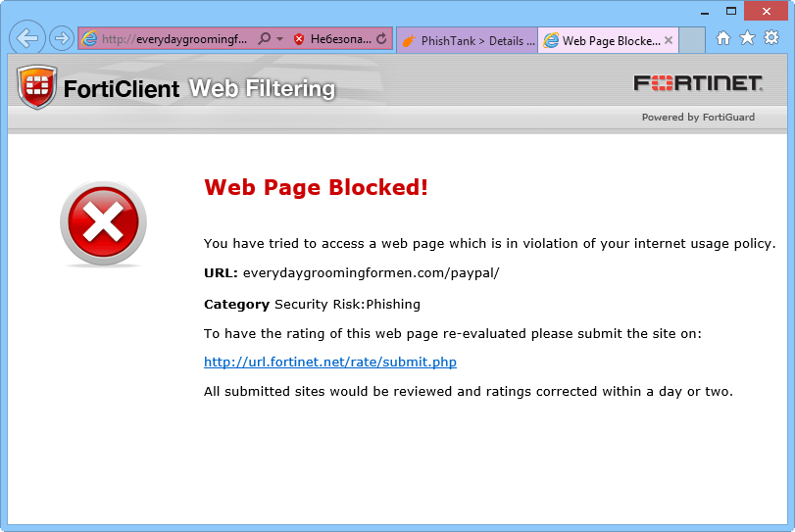
Task: Open the Home page icon
Action: [723, 38]
